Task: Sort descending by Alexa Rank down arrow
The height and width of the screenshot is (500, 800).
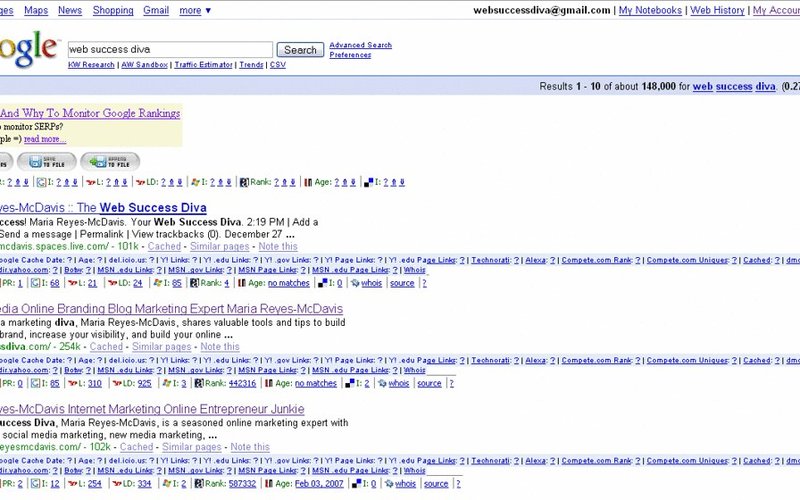Action: [293, 182]
